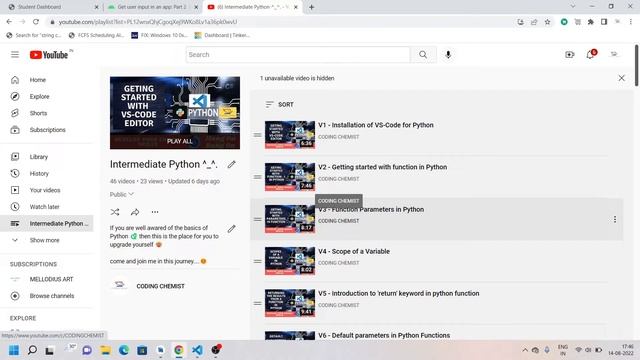This screenshot has height=360, width=640.
Task: Click the V3 Function Parameters thumbnail
Action: coord(290,219)
